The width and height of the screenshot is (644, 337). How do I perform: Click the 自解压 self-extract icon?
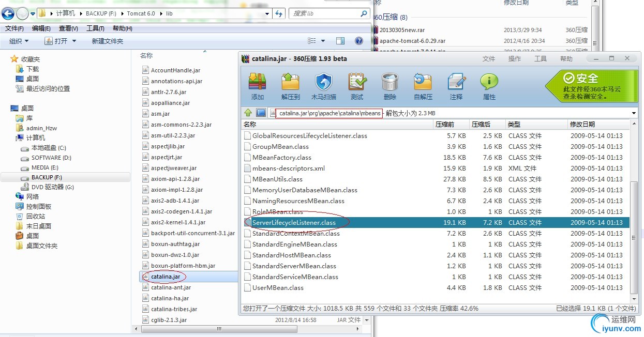423,86
